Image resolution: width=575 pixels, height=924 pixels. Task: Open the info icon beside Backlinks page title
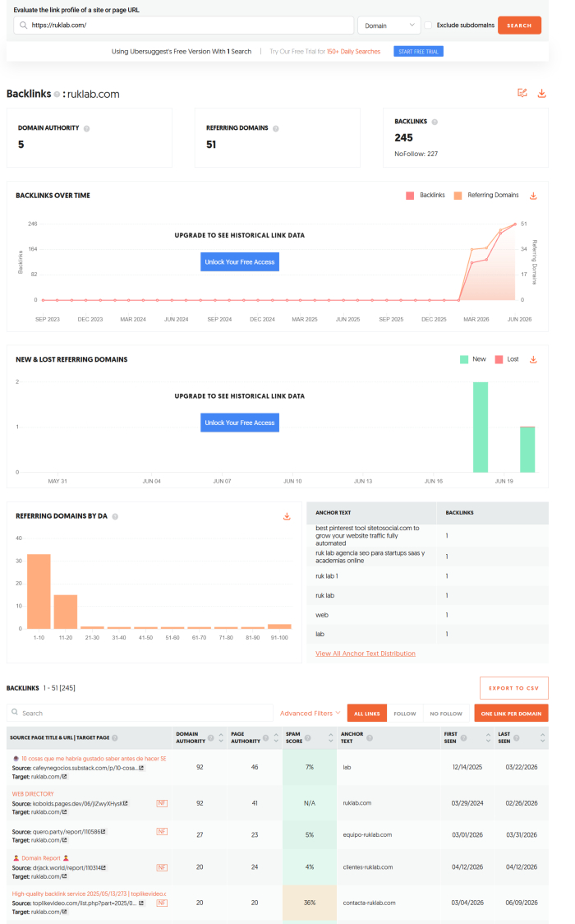[57, 95]
